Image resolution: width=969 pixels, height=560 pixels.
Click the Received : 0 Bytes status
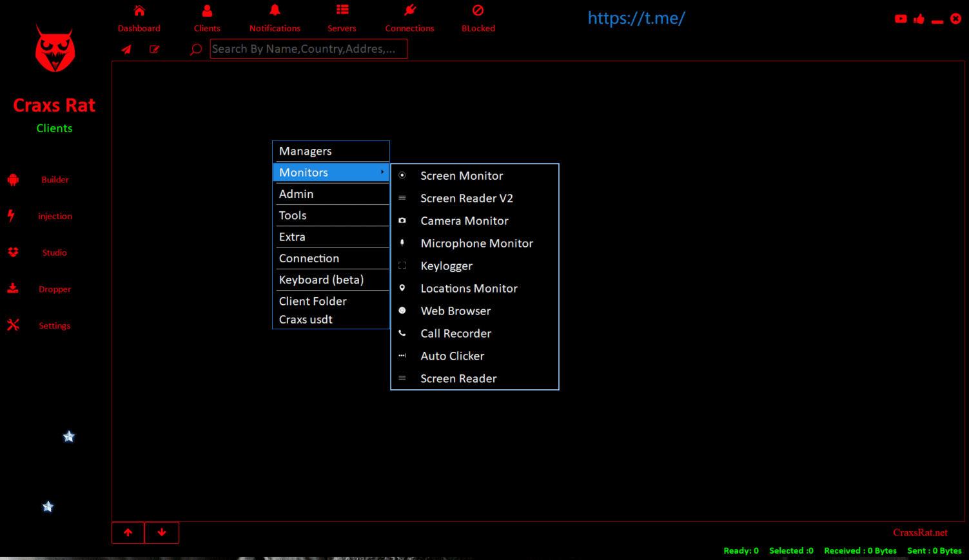pos(860,551)
